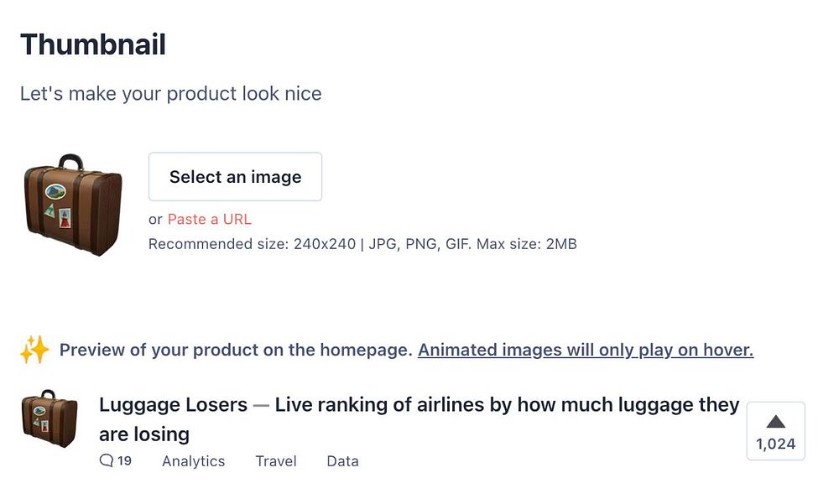Open the Luggage Losers product title
This screenshot has height=504, width=839.
point(173,405)
